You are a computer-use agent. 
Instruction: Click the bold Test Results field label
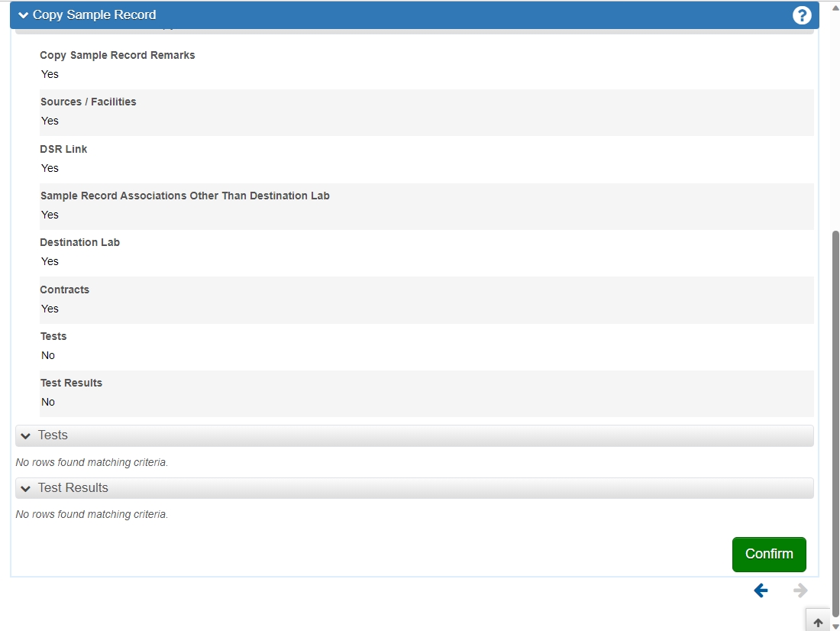[71, 383]
